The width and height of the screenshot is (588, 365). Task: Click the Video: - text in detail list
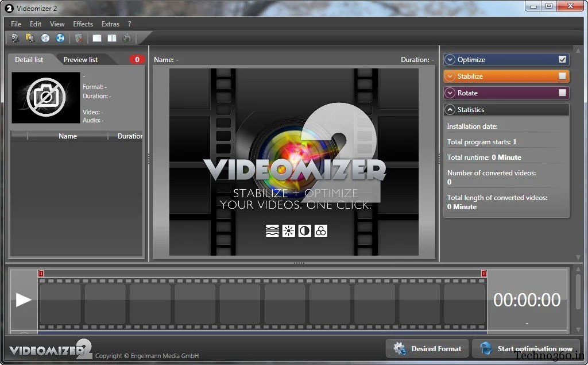[x=92, y=112]
